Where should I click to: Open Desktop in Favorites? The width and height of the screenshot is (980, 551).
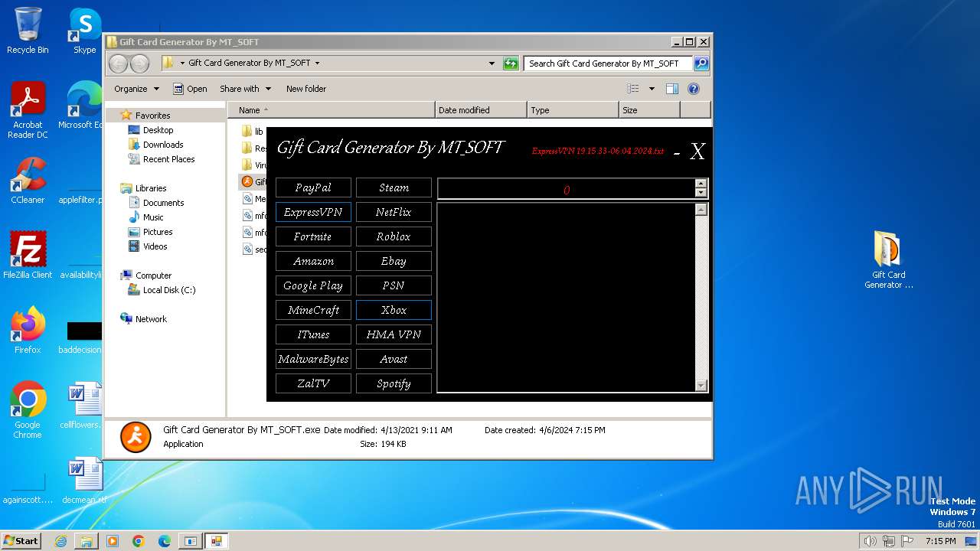(x=158, y=130)
